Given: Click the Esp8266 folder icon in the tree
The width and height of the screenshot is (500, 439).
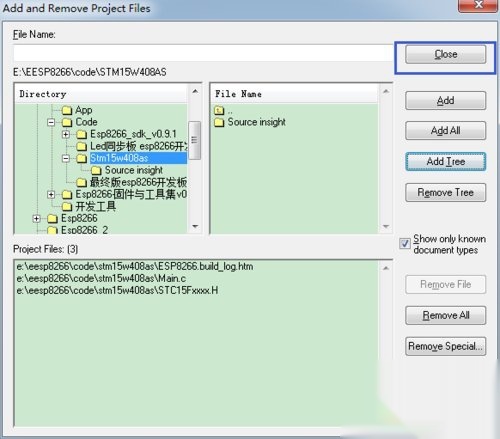Looking at the screenshot, I should tap(52, 219).
